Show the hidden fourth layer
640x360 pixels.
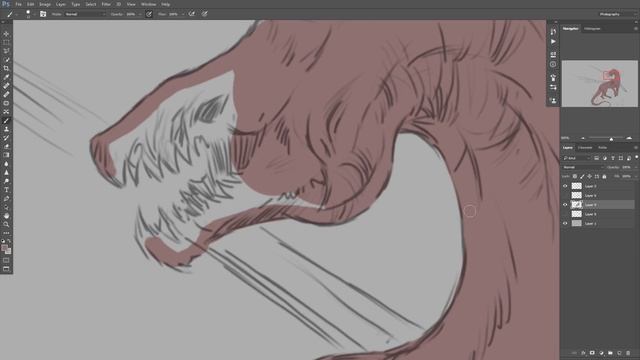(x=565, y=214)
